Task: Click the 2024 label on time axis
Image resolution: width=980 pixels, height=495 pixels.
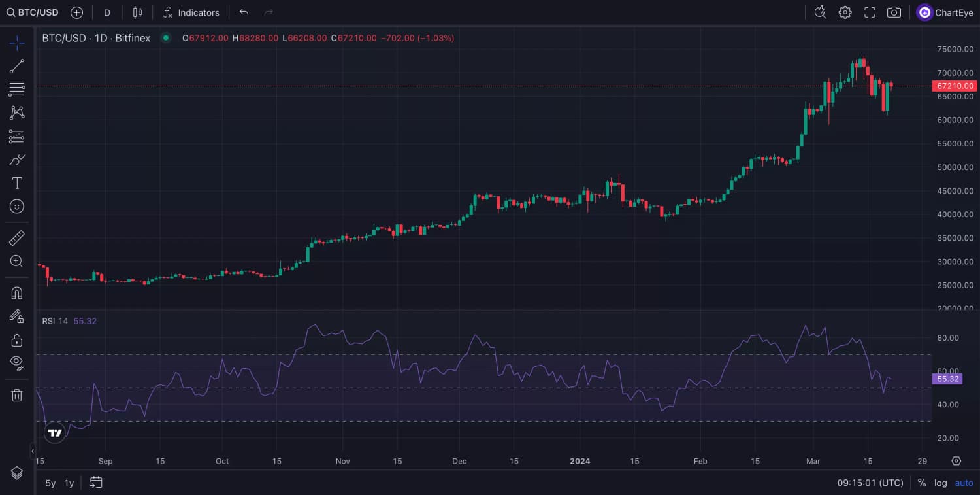Action: pos(580,461)
